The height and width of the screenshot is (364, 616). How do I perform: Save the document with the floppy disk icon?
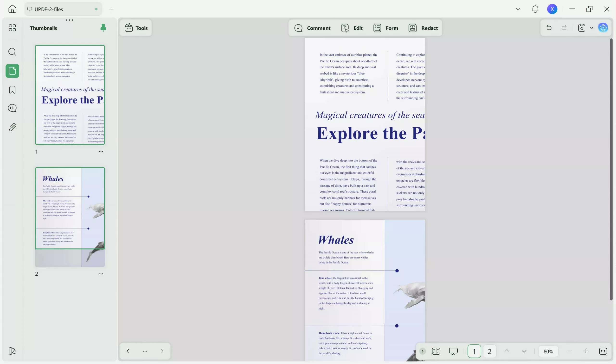coord(581,28)
